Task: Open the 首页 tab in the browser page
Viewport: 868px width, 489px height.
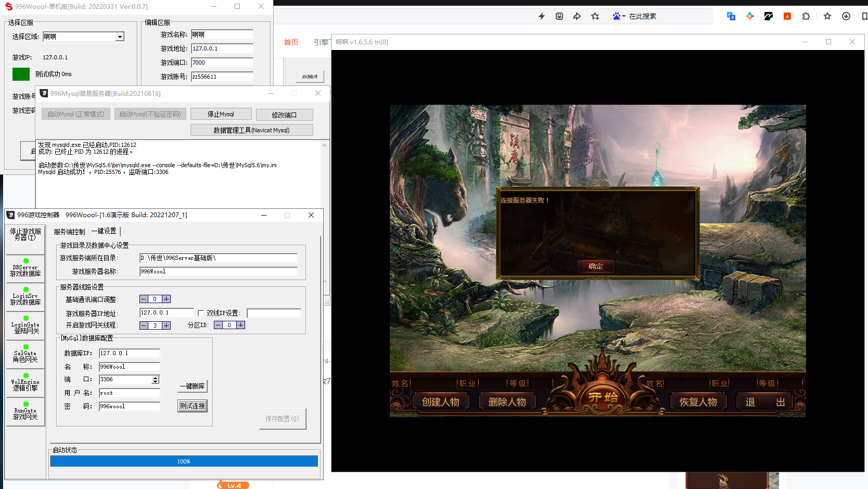Action: (x=291, y=42)
